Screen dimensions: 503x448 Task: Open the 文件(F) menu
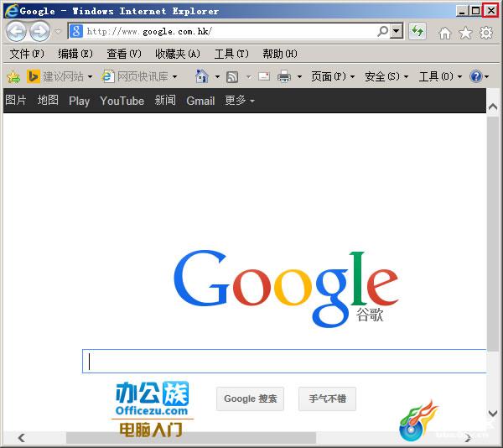point(27,54)
